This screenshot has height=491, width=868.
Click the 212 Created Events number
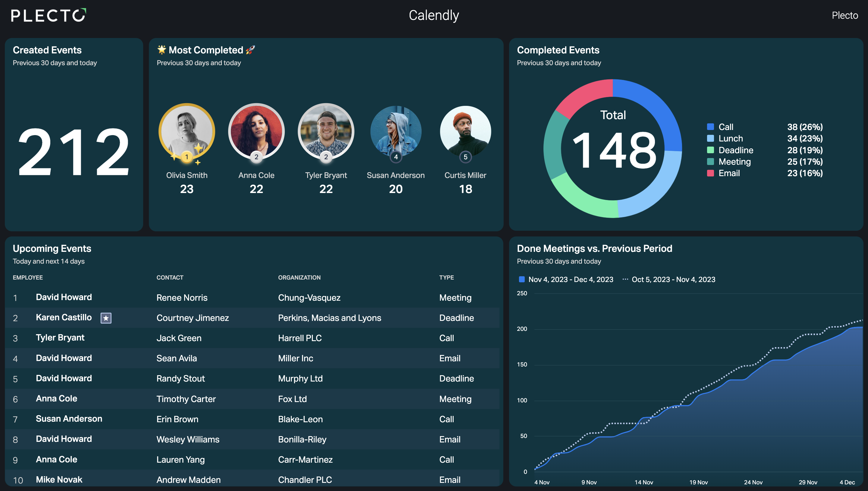(x=74, y=152)
